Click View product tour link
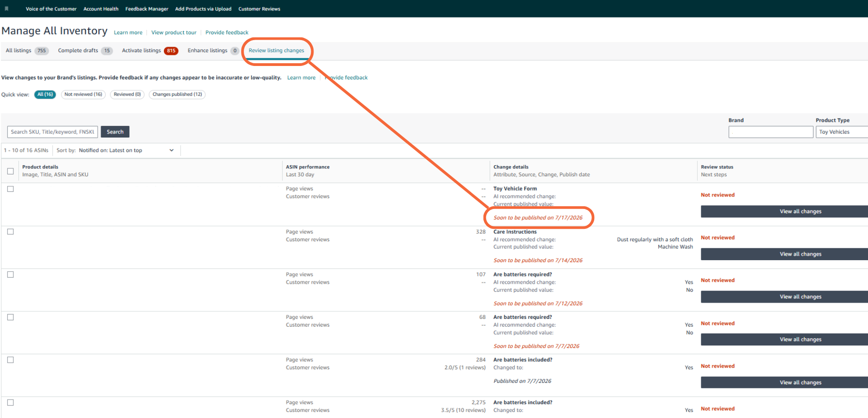Screen dimensions: 868x418 pos(174,33)
